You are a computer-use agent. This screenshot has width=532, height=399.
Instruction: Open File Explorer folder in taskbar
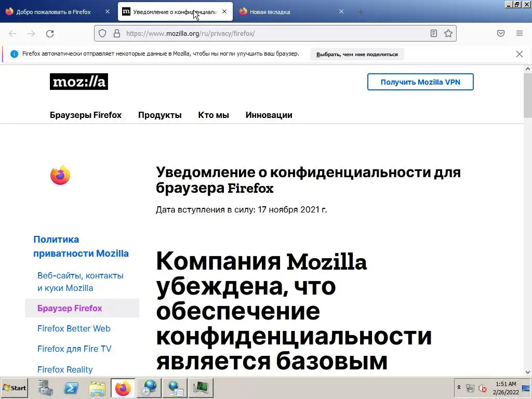click(x=97, y=388)
